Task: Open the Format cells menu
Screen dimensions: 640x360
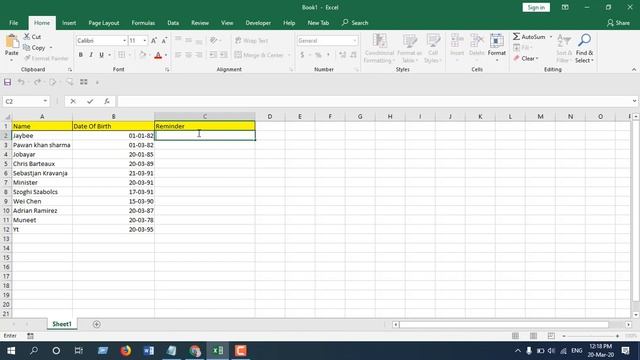Action: coord(497,48)
